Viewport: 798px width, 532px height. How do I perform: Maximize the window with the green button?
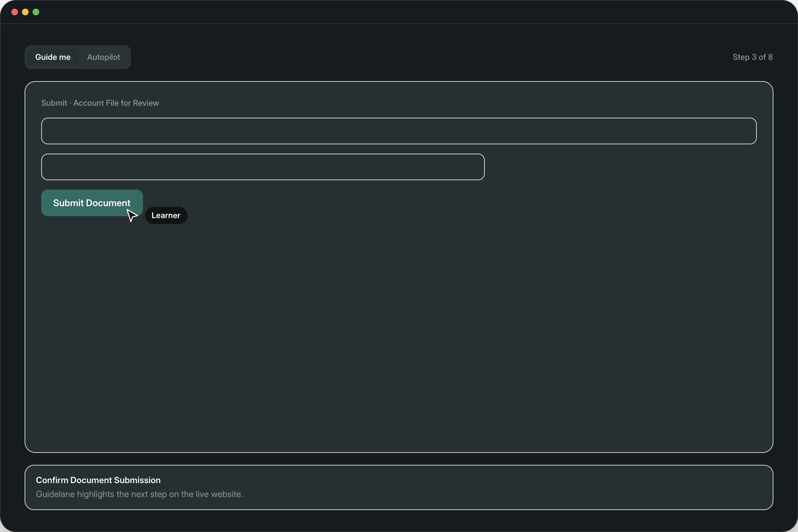[x=36, y=12]
